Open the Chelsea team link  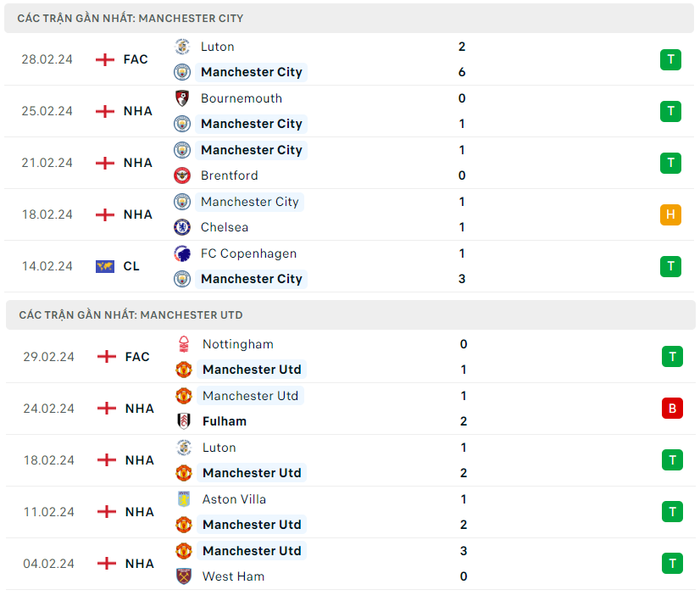(x=223, y=227)
